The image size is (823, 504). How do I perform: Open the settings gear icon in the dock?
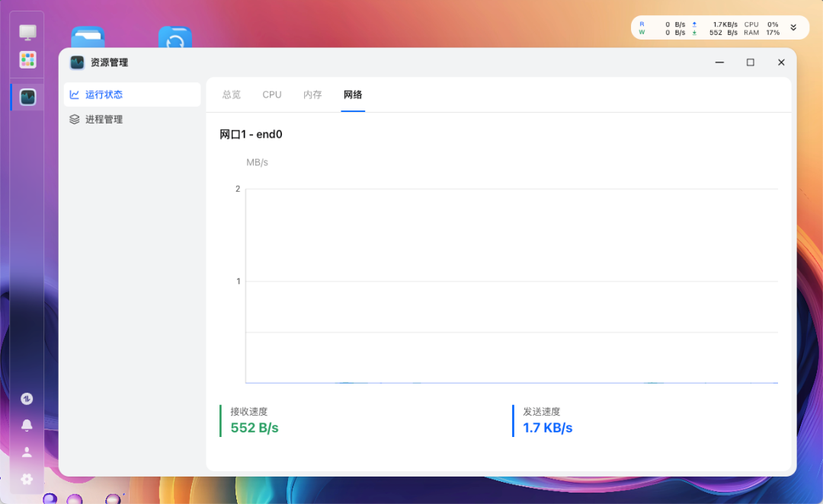pyautogui.click(x=27, y=480)
